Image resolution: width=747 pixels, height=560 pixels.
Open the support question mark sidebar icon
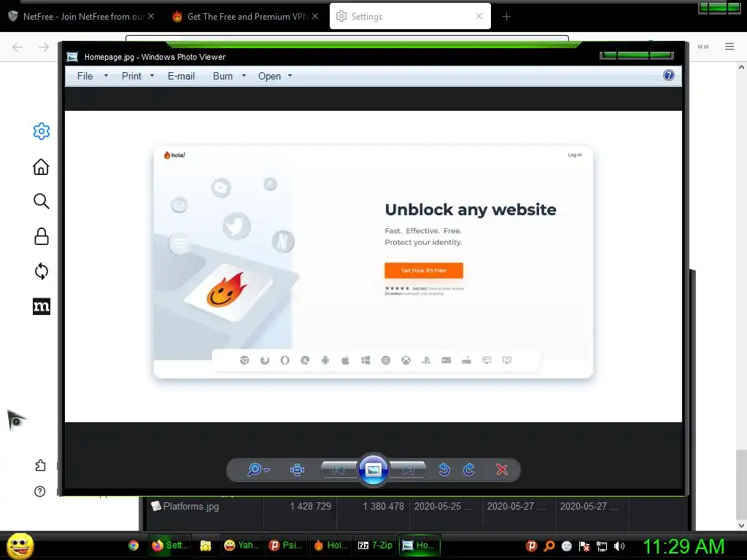point(40,491)
